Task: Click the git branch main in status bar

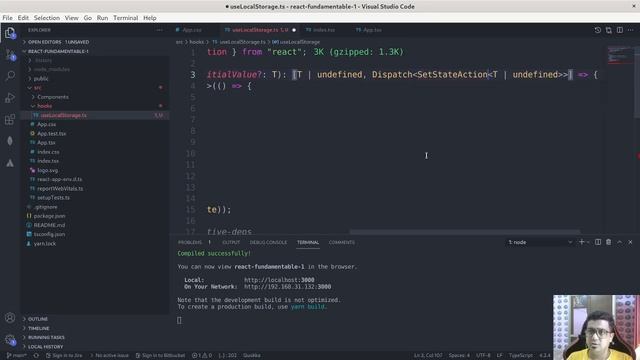Action: point(17,356)
